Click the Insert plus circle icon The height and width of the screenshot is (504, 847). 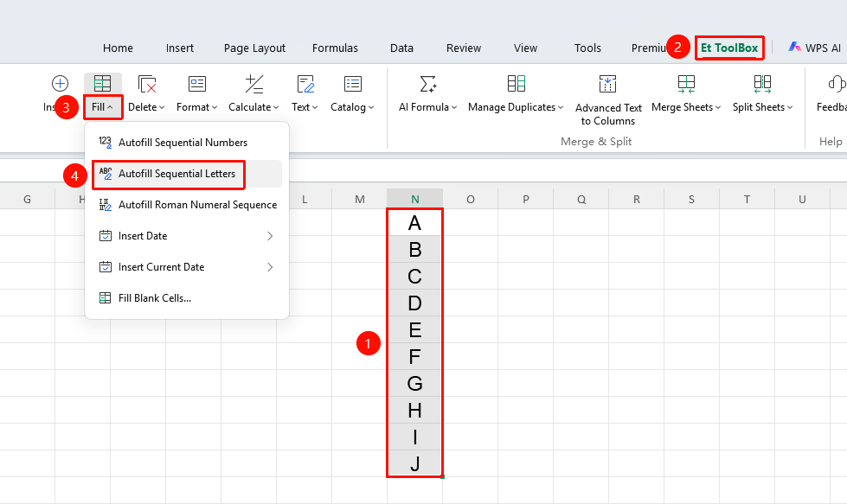[x=60, y=84]
